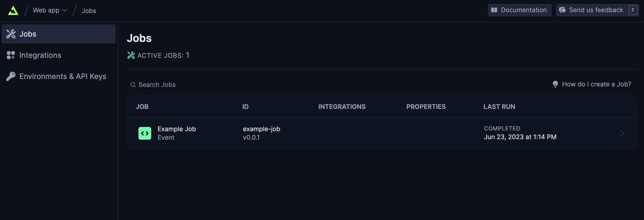Open Example Job via row chevron
The width and height of the screenshot is (644, 220).
[622, 133]
